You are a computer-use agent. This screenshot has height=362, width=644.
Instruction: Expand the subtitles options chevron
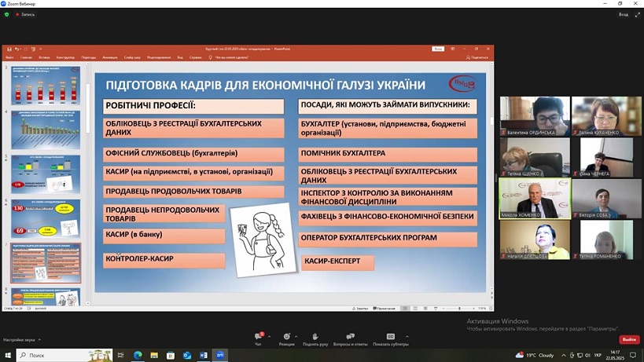point(407,337)
